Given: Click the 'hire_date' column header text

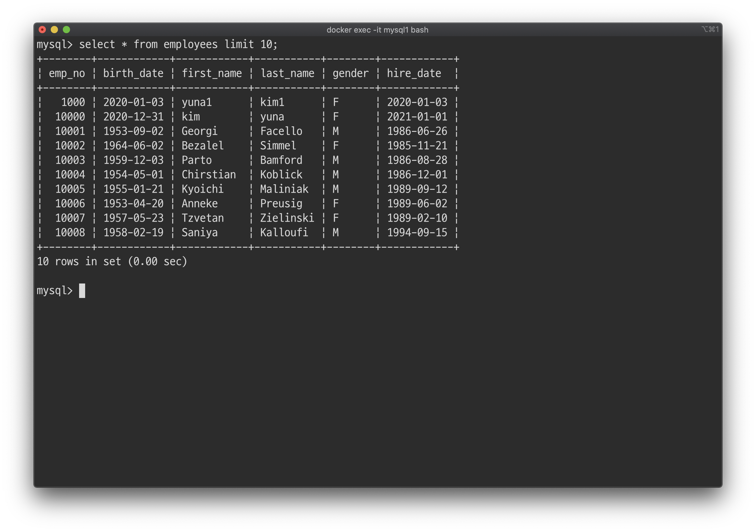Looking at the screenshot, I should click(x=414, y=73).
